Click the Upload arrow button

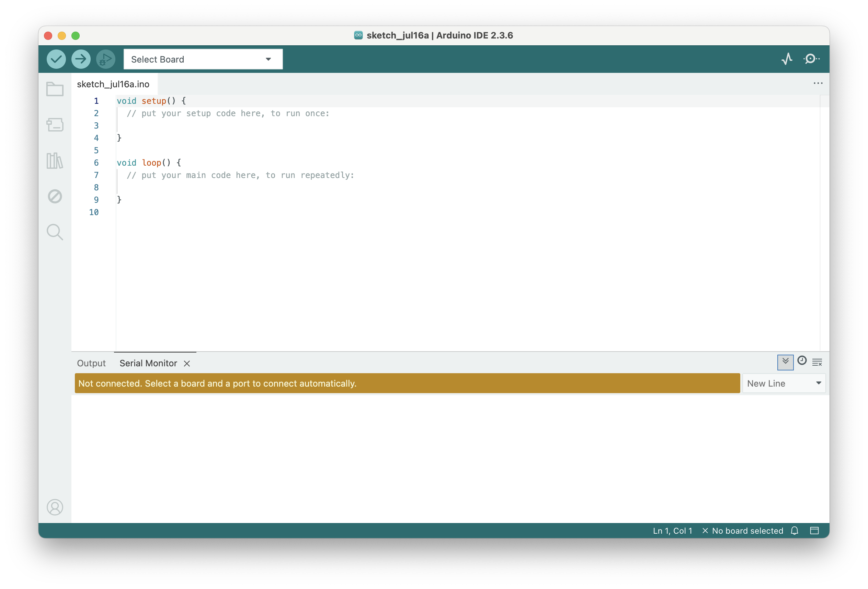(81, 59)
